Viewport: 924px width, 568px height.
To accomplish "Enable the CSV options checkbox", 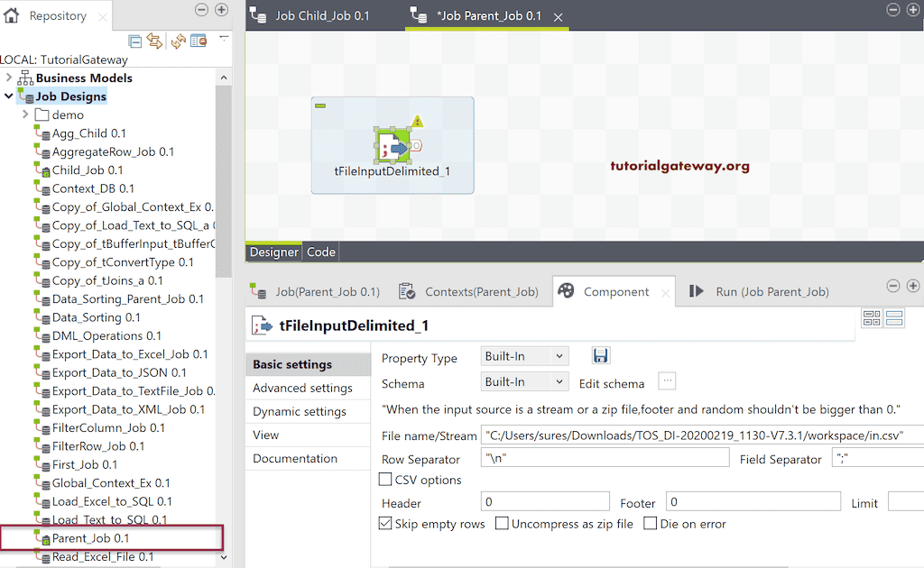I will click(x=384, y=480).
